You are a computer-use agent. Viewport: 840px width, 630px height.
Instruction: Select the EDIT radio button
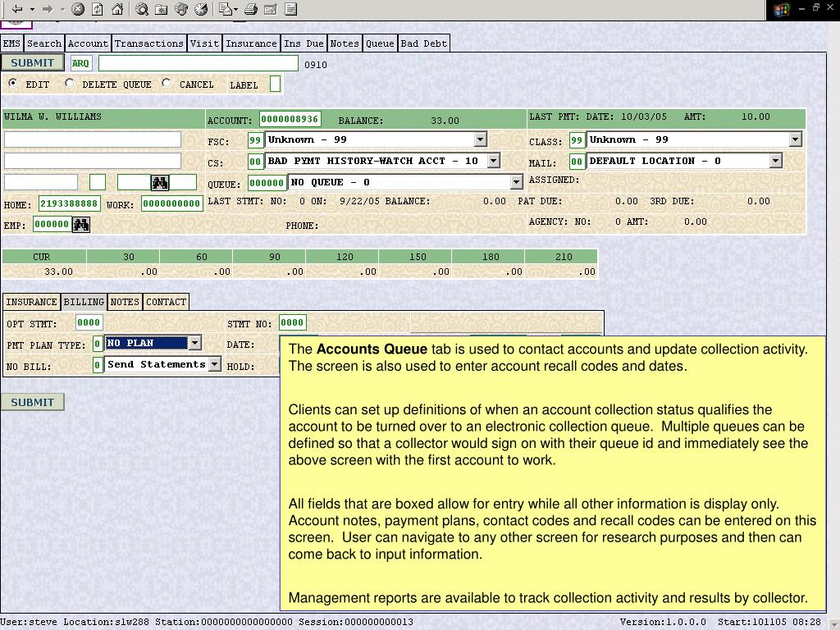coord(12,83)
